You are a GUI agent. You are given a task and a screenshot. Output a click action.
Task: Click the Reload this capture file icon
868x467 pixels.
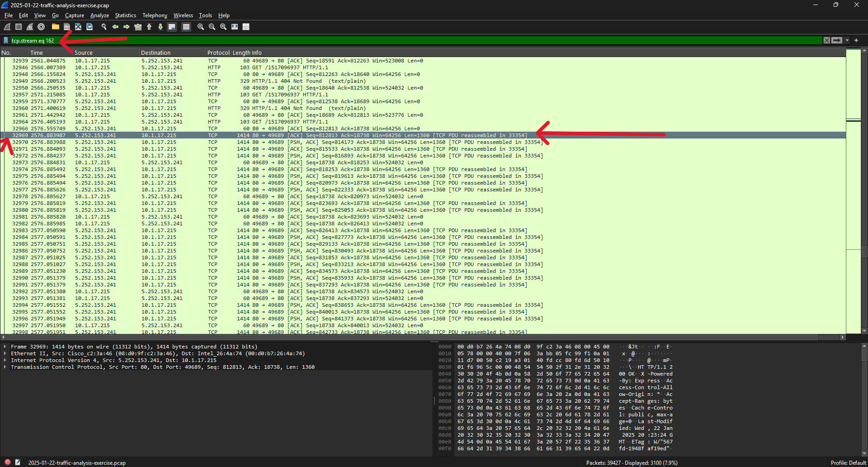[90, 27]
